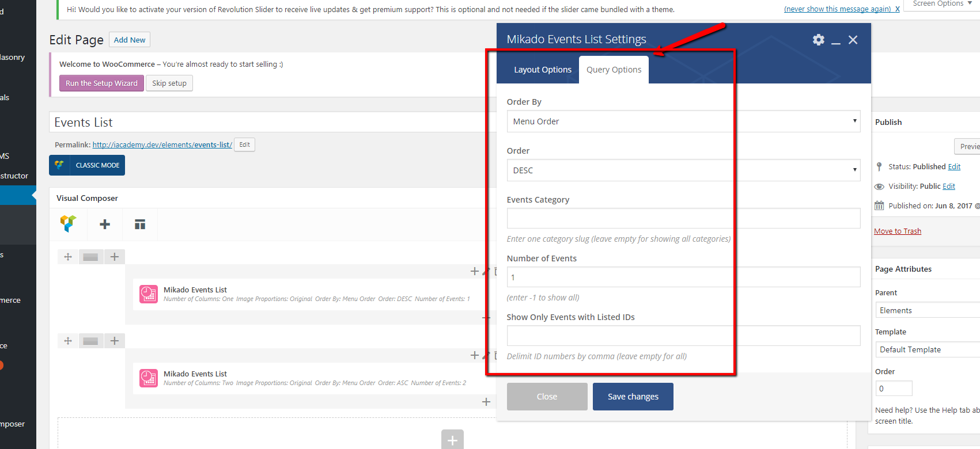Open the Template dropdown showing Default Template
This screenshot has width=980, height=449.
tap(928, 349)
